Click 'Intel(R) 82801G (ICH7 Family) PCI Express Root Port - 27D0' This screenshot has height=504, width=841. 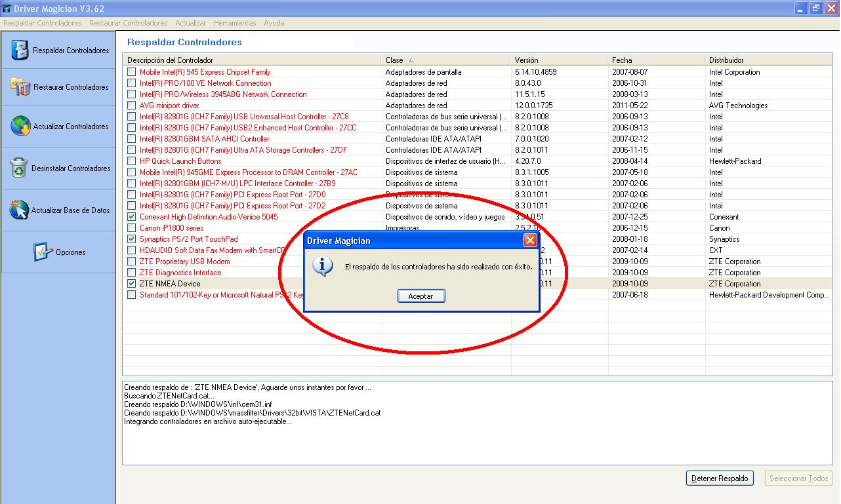[233, 195]
